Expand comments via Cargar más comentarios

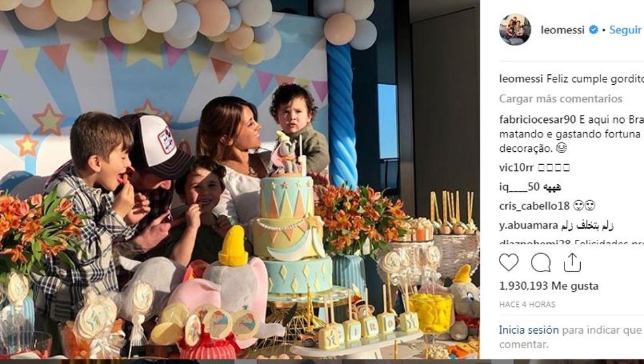coord(560,99)
